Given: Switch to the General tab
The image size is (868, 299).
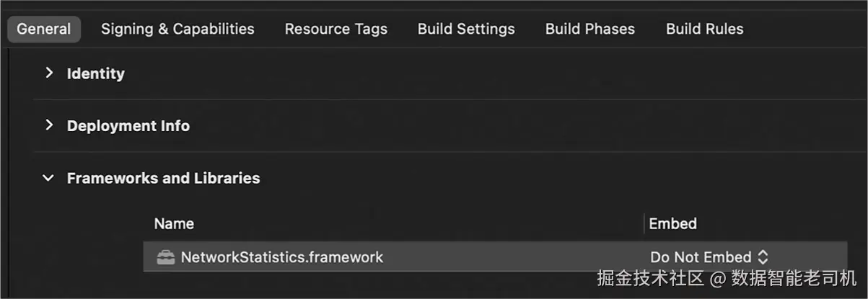Looking at the screenshot, I should [44, 29].
